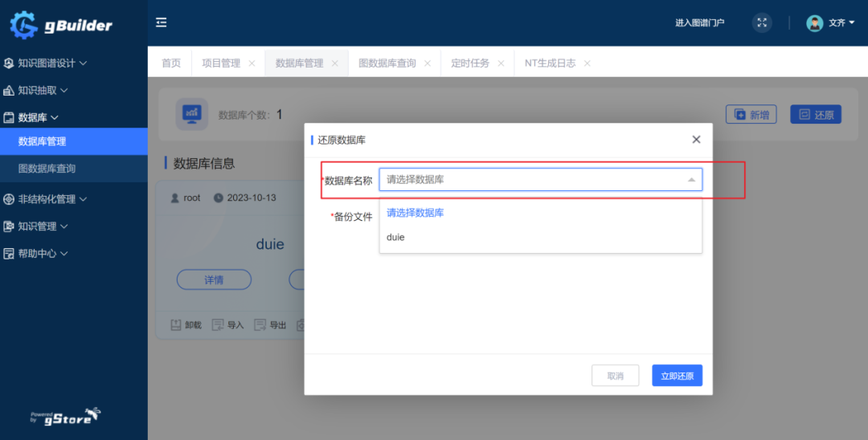Switch to 首页 tab

tap(171, 63)
